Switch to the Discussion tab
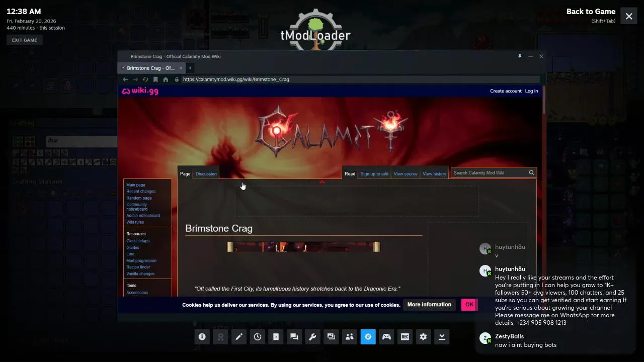644x362 pixels. (206, 174)
